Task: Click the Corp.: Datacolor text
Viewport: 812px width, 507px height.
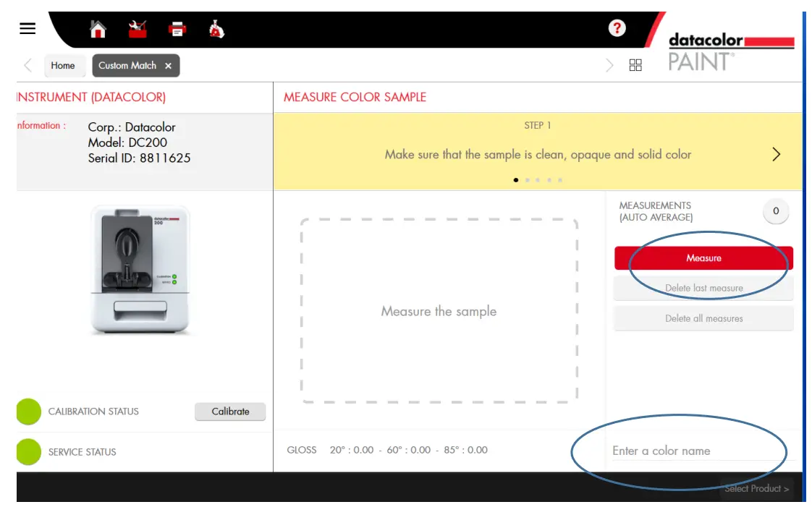Action: point(132,127)
